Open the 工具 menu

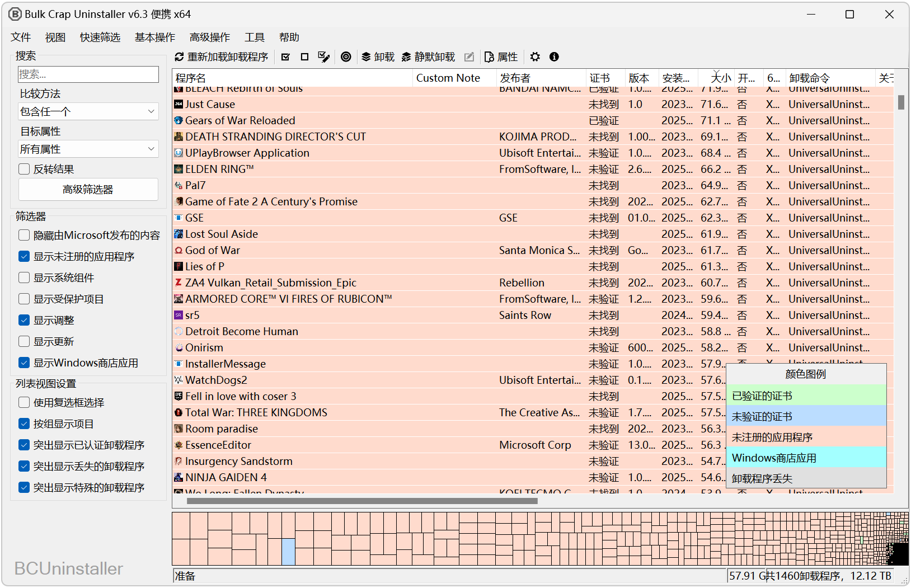click(x=255, y=37)
